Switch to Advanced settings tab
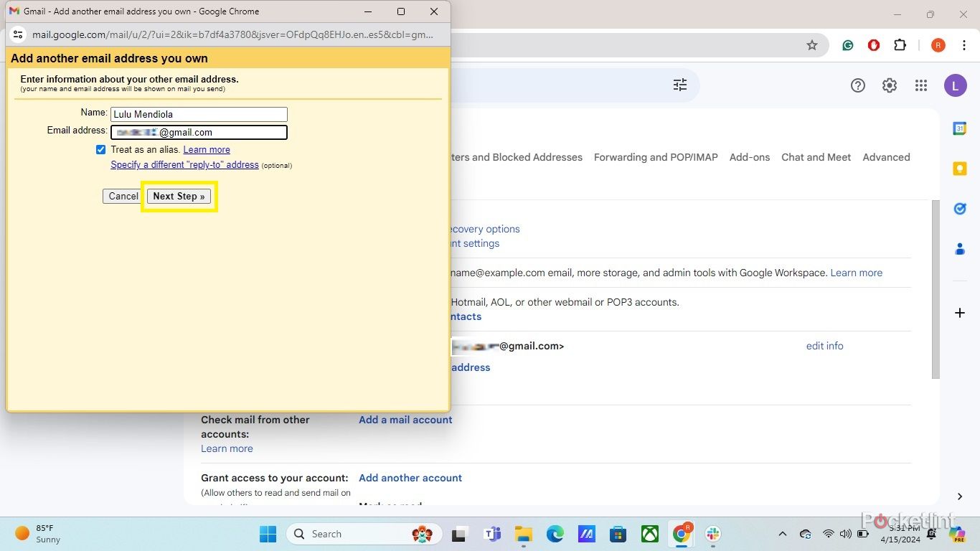The height and width of the screenshot is (551, 980). (886, 157)
